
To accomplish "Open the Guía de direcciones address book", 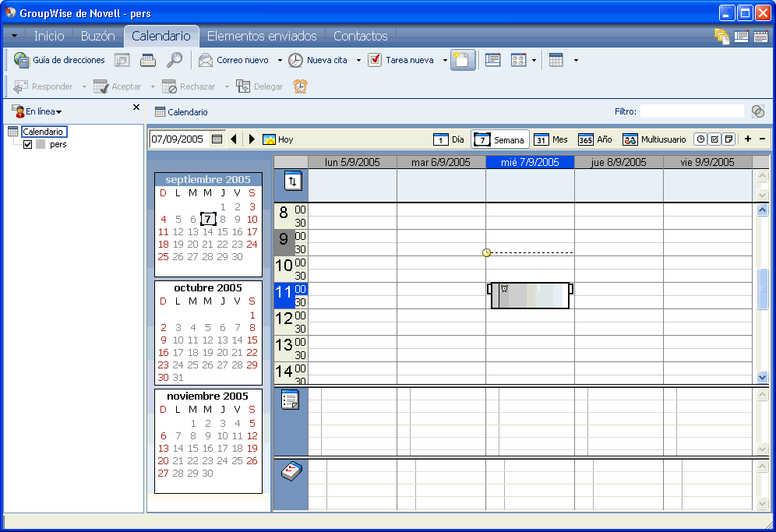I will pyautogui.click(x=59, y=61).
